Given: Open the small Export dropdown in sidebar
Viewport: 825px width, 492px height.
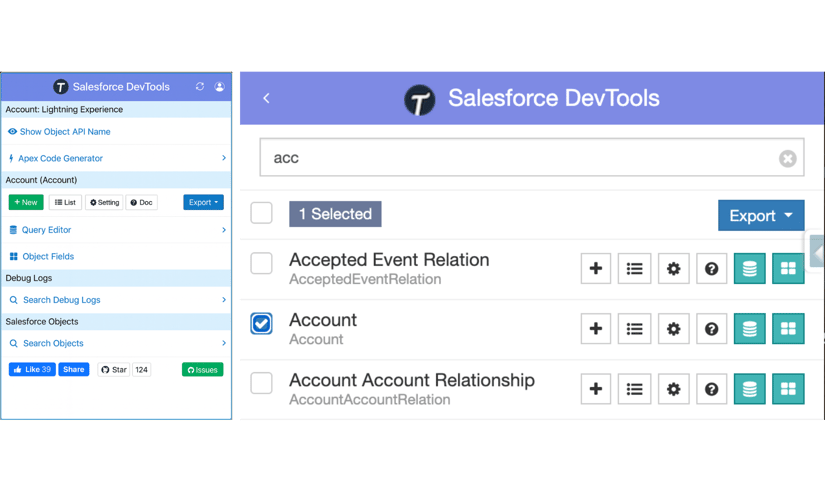Looking at the screenshot, I should click(x=203, y=202).
